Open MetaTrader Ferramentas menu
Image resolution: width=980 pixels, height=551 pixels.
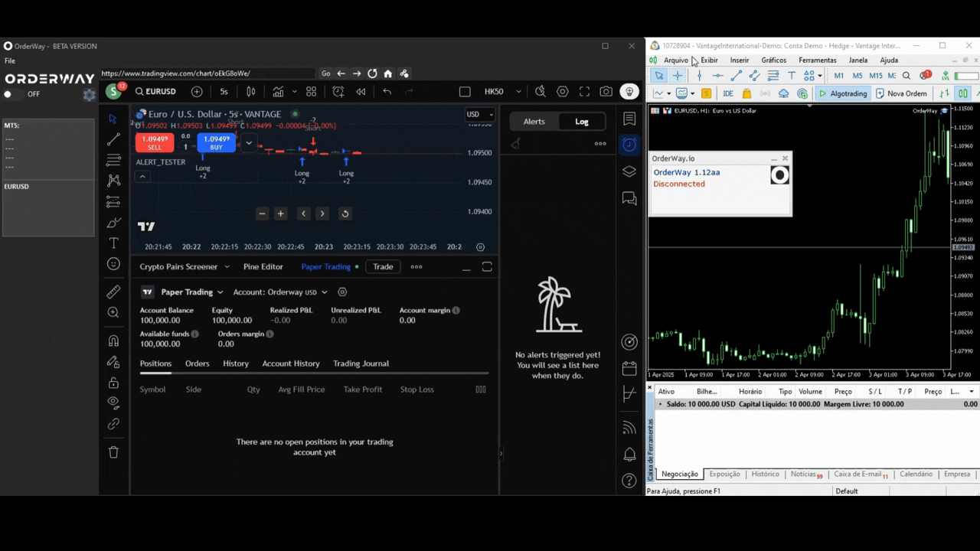click(x=818, y=60)
